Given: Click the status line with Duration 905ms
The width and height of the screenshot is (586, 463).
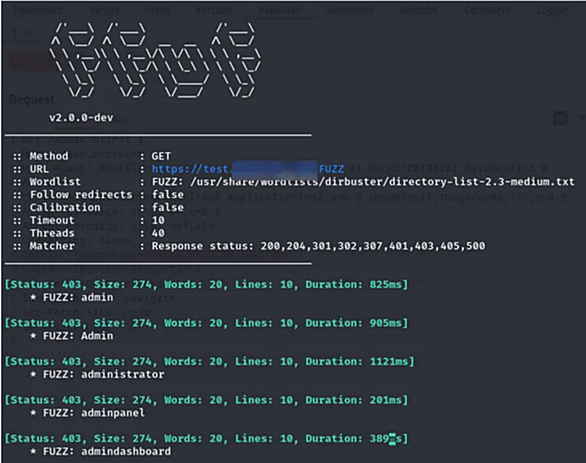Looking at the screenshot, I should 206,323.
